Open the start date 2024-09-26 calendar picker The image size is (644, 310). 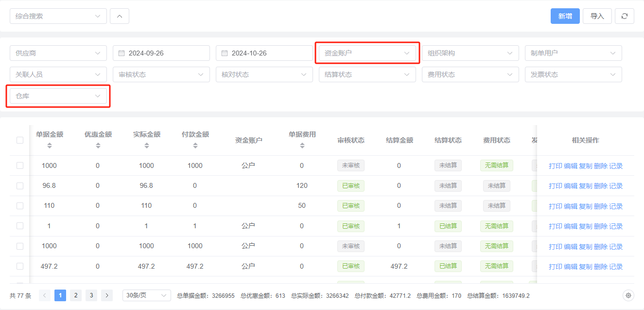[161, 53]
